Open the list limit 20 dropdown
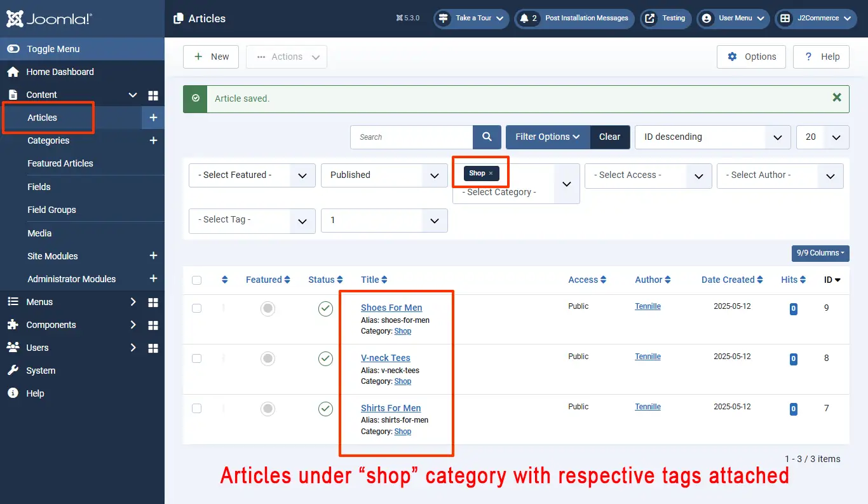Viewport: 868px width, 504px height. 823,137
